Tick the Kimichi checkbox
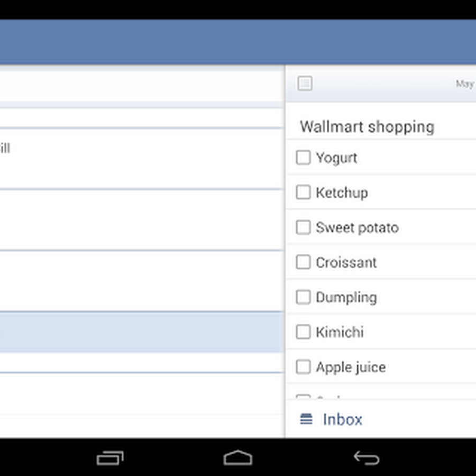476x476 pixels. 303,332
